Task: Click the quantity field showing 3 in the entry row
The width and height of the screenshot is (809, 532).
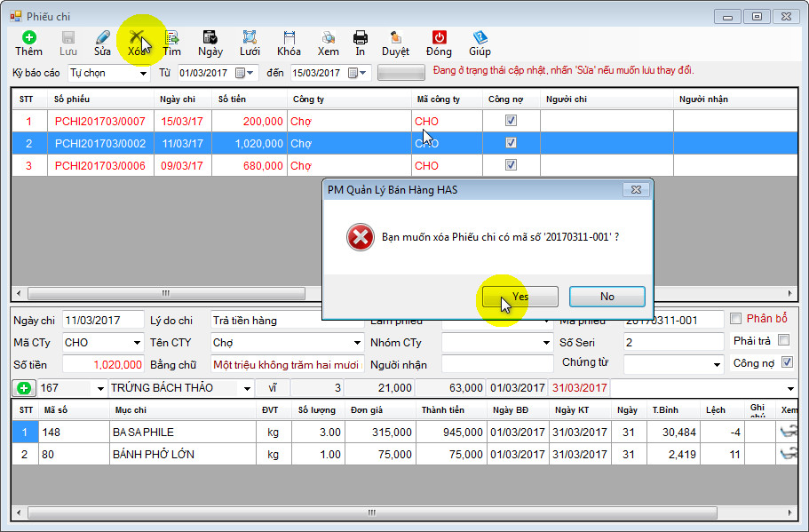Action: pos(317,388)
